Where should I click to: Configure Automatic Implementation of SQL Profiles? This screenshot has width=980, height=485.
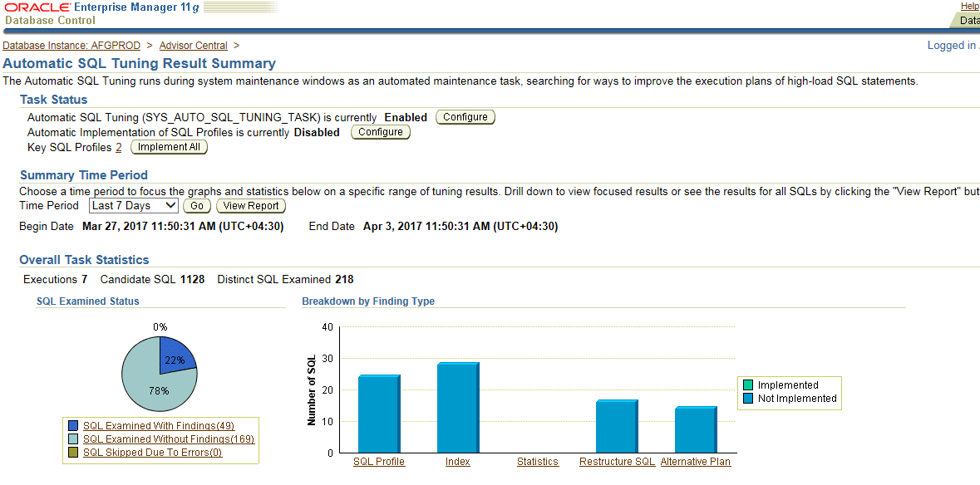(x=380, y=132)
